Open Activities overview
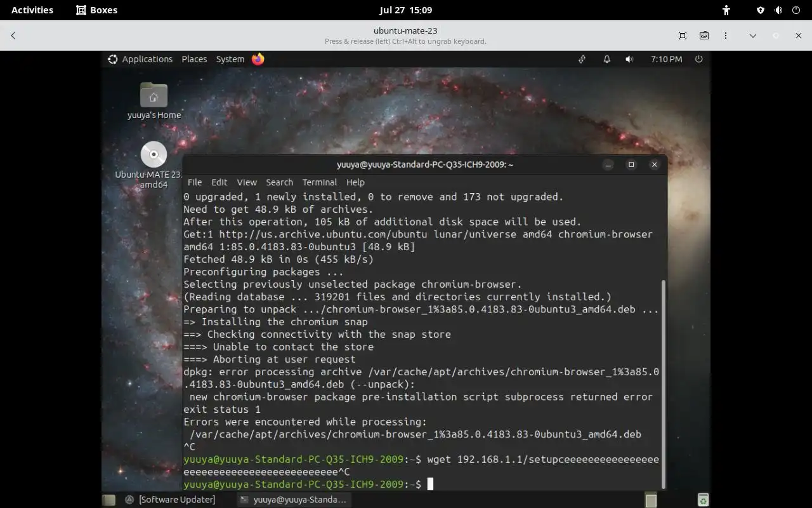This screenshot has width=812, height=508. point(32,10)
